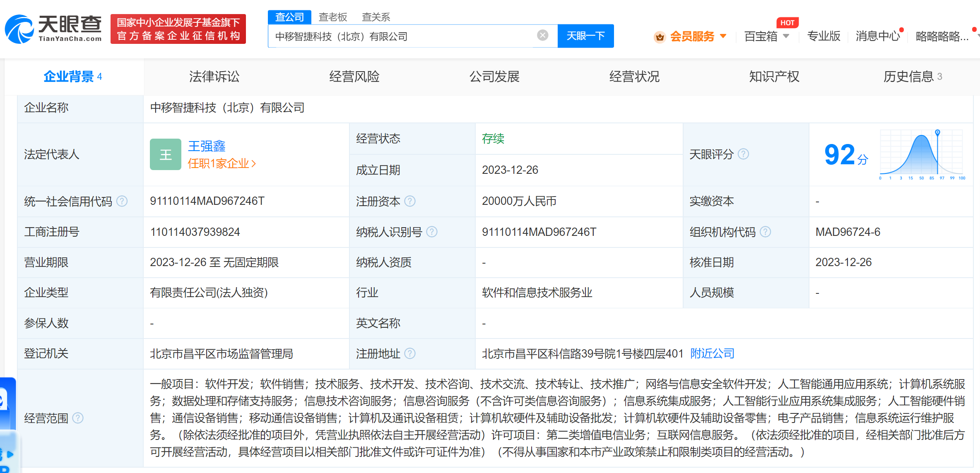980x473 pixels.
Task: Click the TianYanCha logo
Action: pos(53,29)
